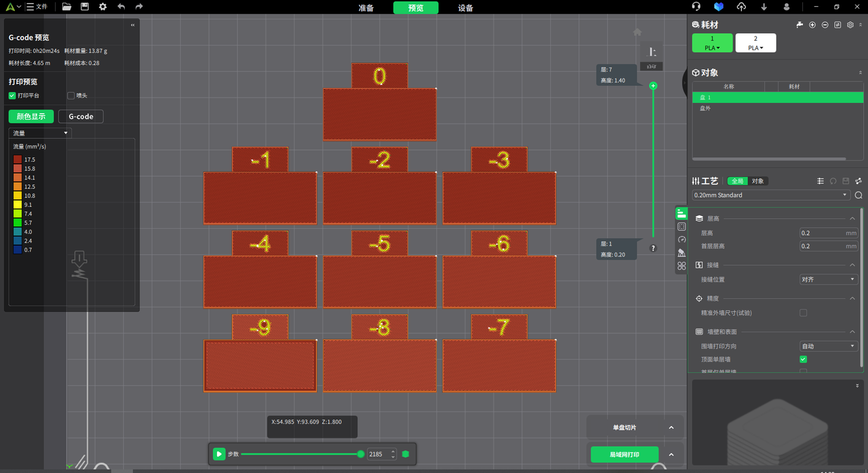Click the home view icon in viewport

tap(637, 32)
